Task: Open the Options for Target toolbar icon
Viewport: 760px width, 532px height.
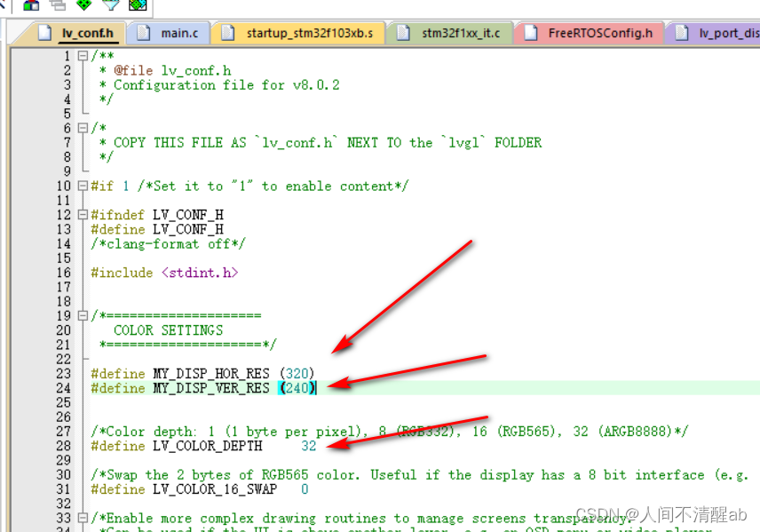Action: click(33, 6)
